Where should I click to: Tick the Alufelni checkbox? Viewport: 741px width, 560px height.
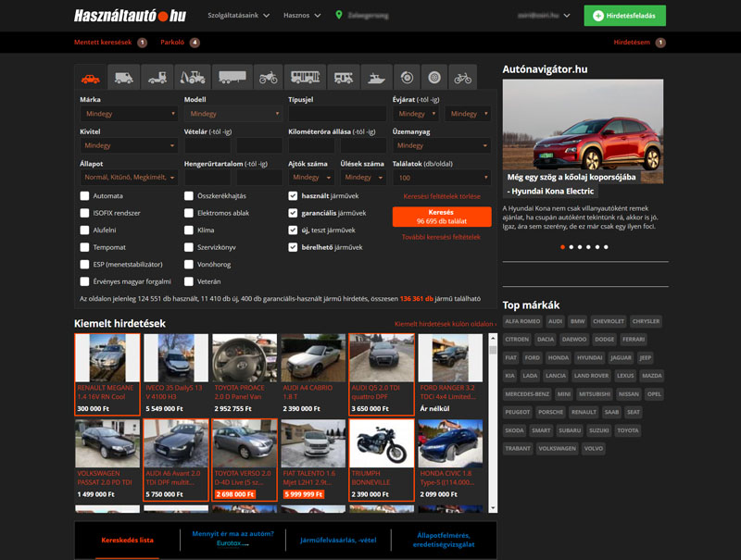(x=84, y=230)
